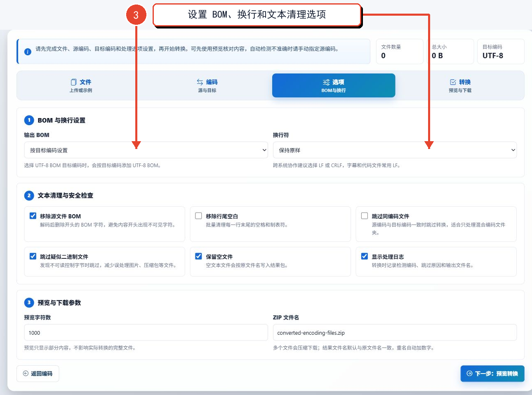Screen dimensions: 532x395
Task: Click description 批量清理每一行末尾的空格和制表符
Action: coord(247,225)
